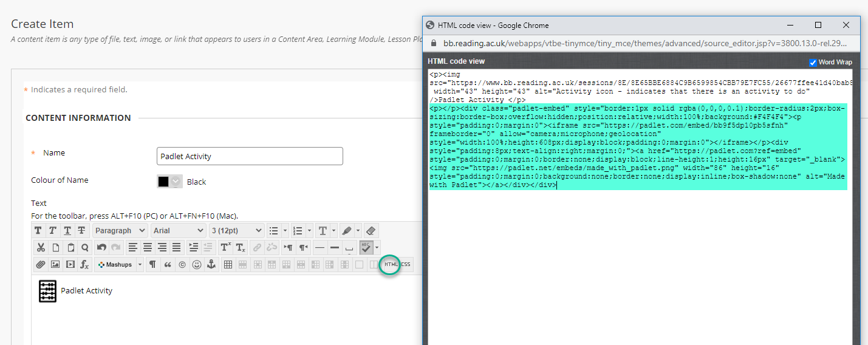The image size is (868, 345).
Task: Click the HTML code view address bar
Action: [x=644, y=43]
